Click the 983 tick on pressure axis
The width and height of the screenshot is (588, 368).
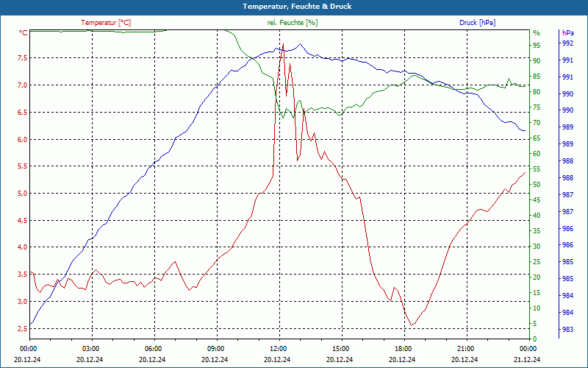pyautogui.click(x=567, y=330)
